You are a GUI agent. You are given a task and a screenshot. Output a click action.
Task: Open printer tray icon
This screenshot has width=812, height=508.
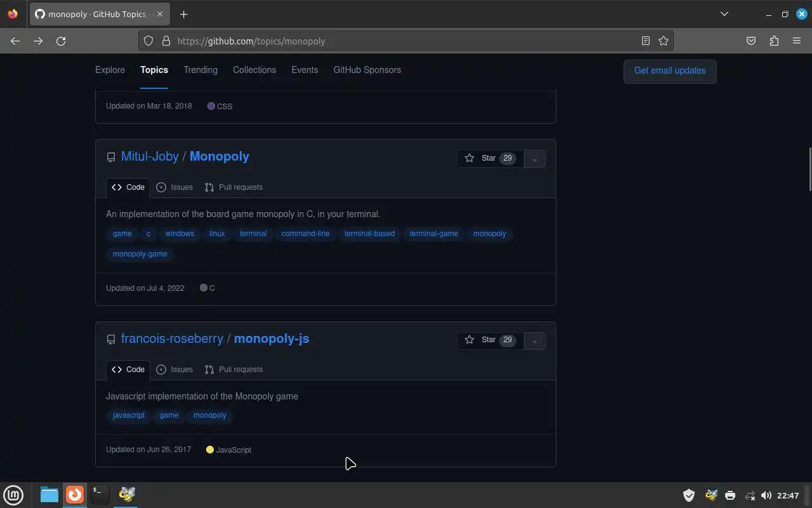tap(730, 495)
